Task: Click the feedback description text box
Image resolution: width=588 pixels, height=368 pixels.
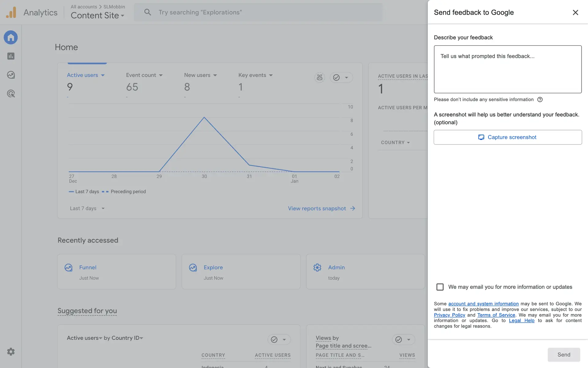Action: click(x=507, y=69)
